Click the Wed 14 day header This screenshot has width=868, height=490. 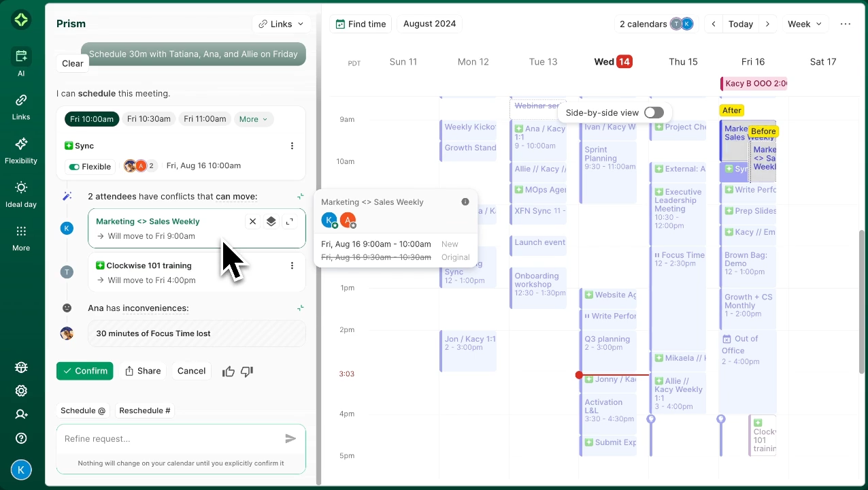613,62
